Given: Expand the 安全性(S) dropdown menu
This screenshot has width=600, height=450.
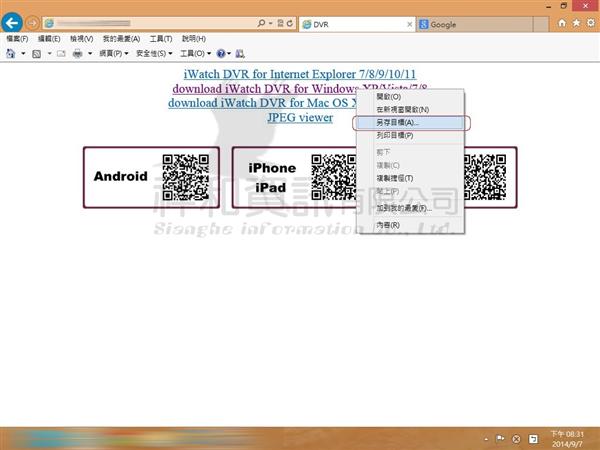Looking at the screenshot, I should click(153, 53).
